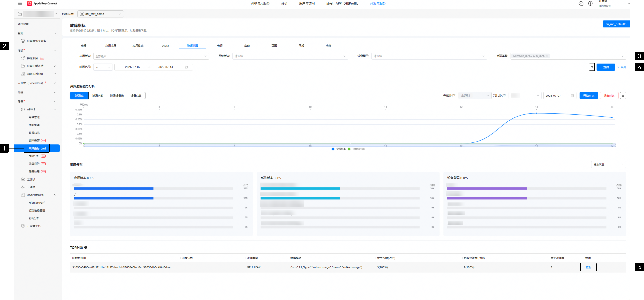Open the dfx_test_demo app dropdown
The image size is (644, 300).
point(101,14)
